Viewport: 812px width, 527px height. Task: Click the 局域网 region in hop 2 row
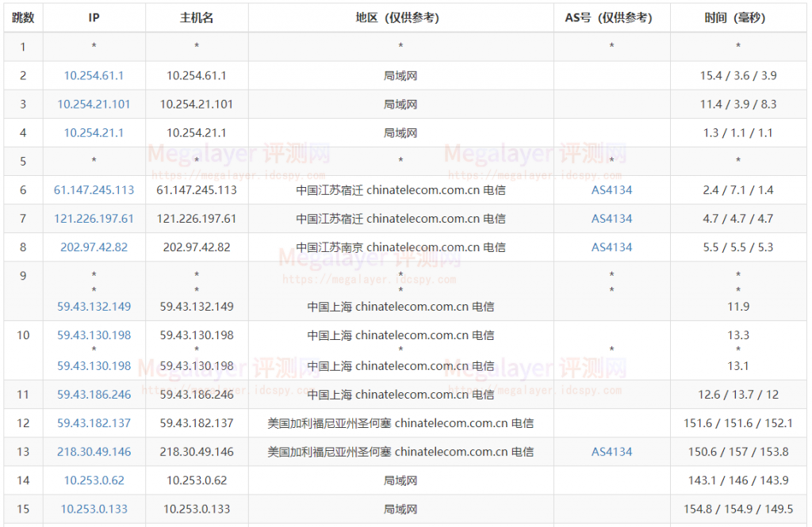pyautogui.click(x=400, y=75)
